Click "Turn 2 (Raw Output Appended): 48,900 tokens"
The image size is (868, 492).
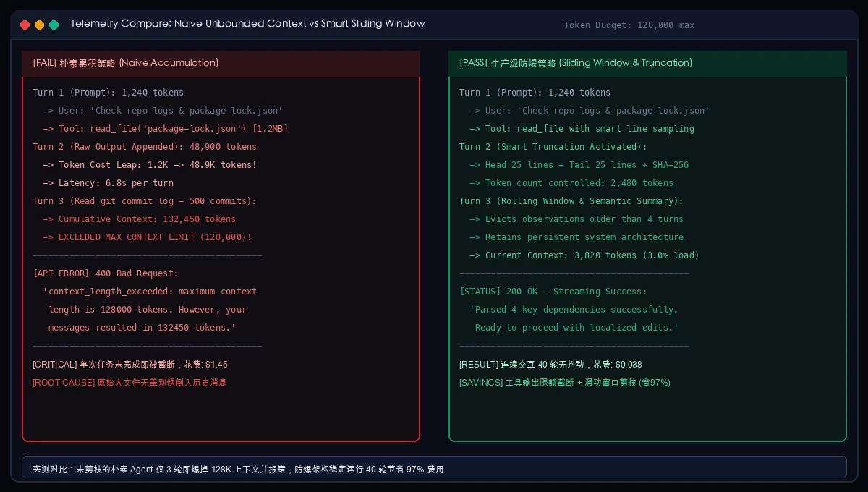point(145,147)
